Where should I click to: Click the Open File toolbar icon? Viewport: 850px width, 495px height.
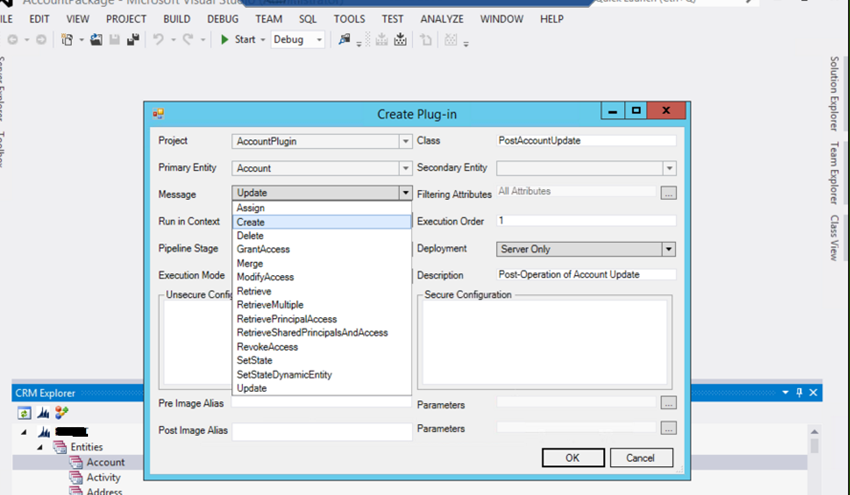coord(96,40)
